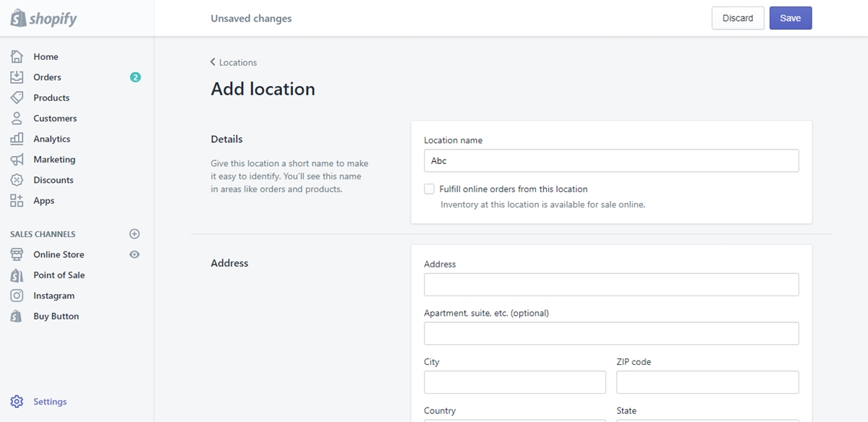Click the Add location heading

click(263, 89)
